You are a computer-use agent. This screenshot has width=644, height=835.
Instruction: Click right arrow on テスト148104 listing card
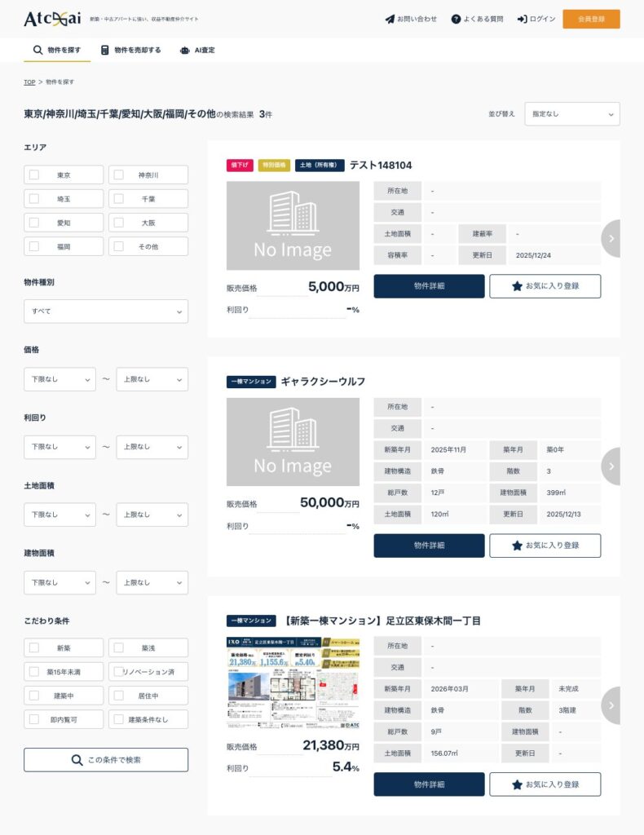611,238
